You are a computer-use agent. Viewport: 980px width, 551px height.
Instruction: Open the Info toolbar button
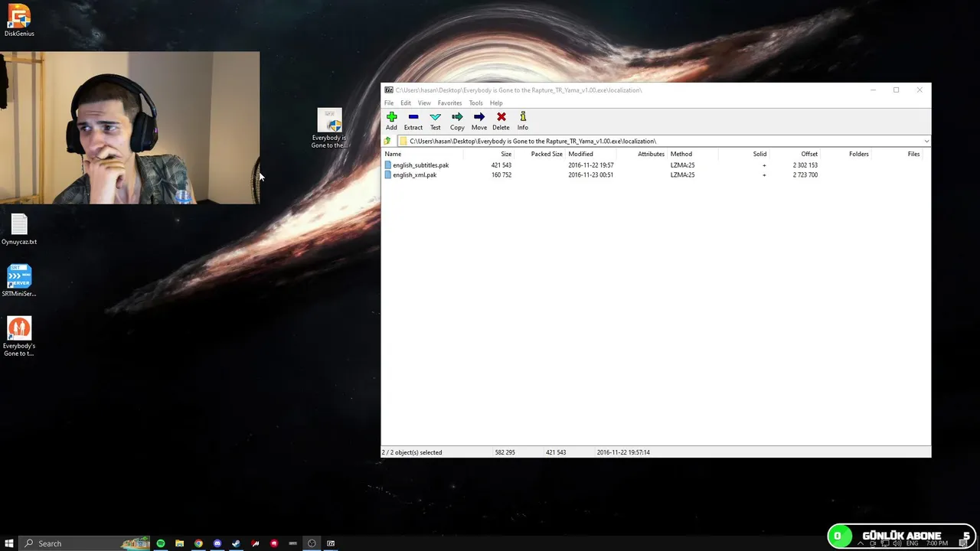pyautogui.click(x=523, y=121)
